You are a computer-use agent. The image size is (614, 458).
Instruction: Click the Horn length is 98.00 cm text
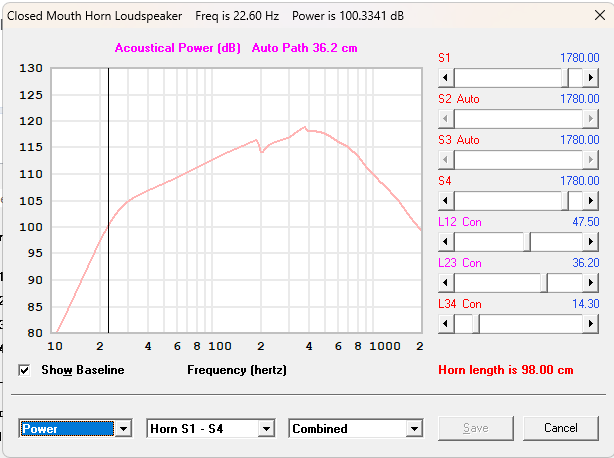pos(506,370)
